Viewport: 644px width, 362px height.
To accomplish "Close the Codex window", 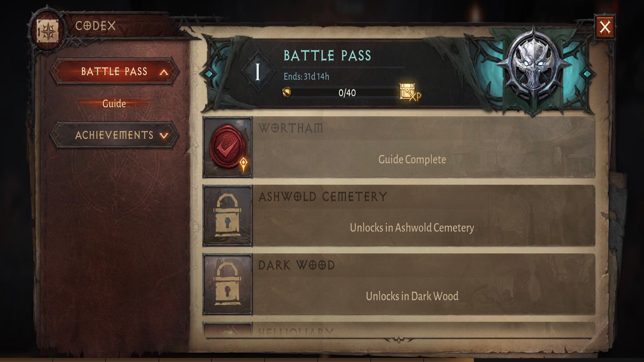I will (605, 27).
